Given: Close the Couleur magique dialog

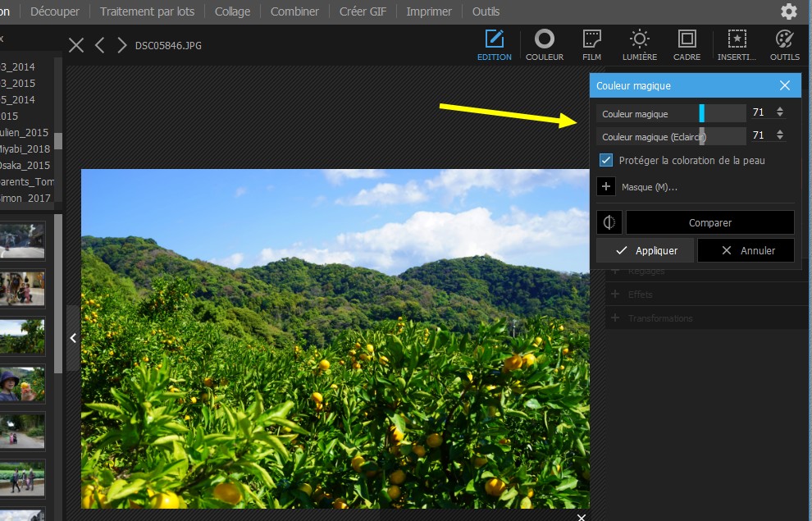Looking at the screenshot, I should pyautogui.click(x=785, y=85).
